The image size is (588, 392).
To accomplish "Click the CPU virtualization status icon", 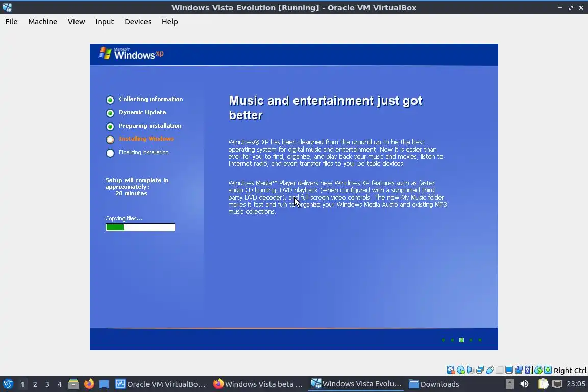I will (528, 370).
